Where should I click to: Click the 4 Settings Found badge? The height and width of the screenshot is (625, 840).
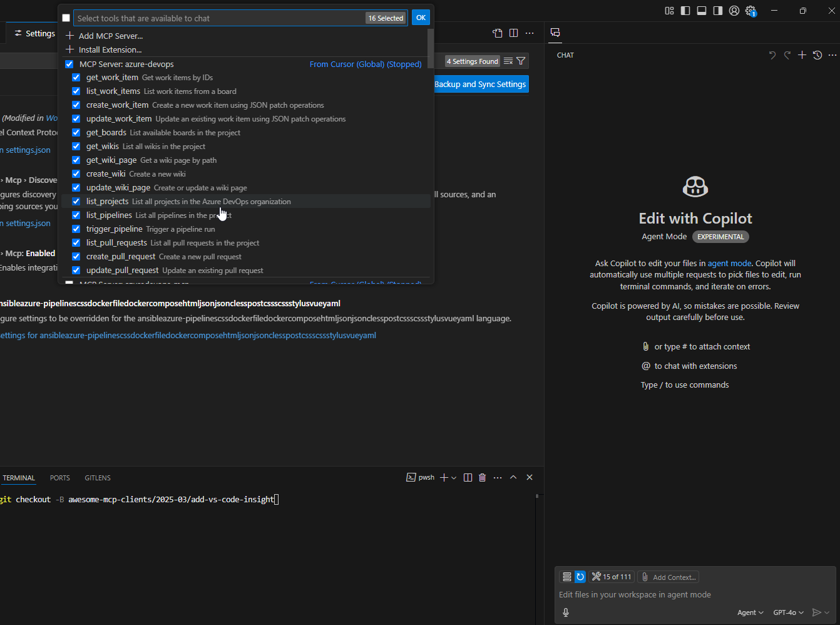point(473,61)
